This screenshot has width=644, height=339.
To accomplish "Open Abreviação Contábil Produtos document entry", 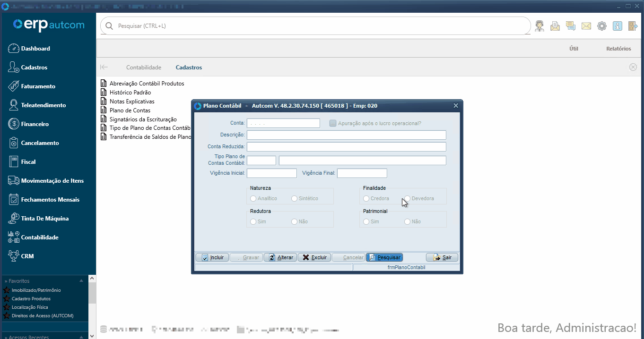I will pyautogui.click(x=142, y=84).
